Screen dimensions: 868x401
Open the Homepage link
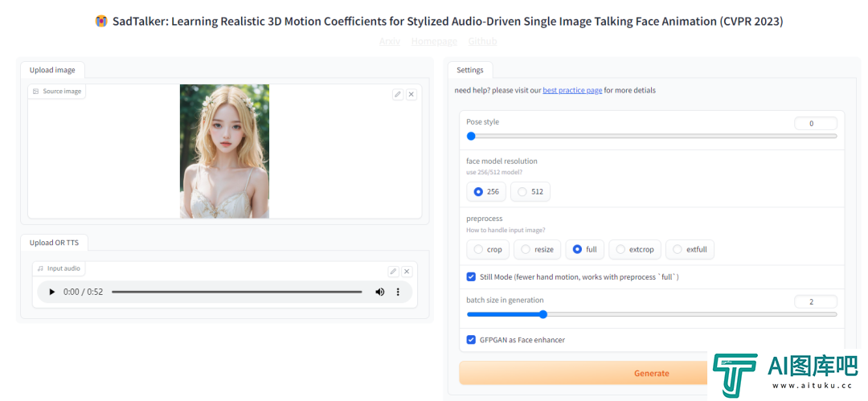(434, 41)
